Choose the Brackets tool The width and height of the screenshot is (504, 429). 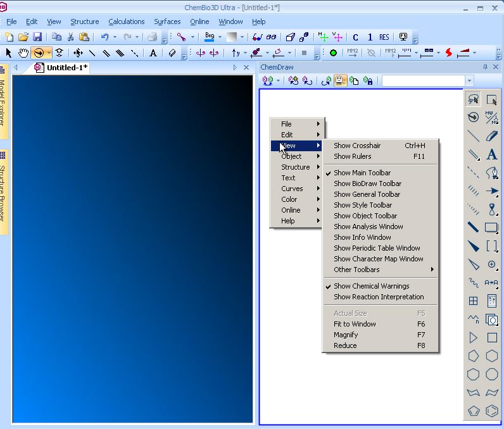point(491,246)
